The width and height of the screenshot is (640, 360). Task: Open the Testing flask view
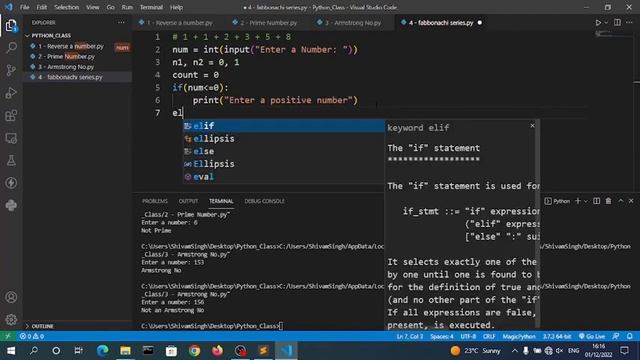11,160
